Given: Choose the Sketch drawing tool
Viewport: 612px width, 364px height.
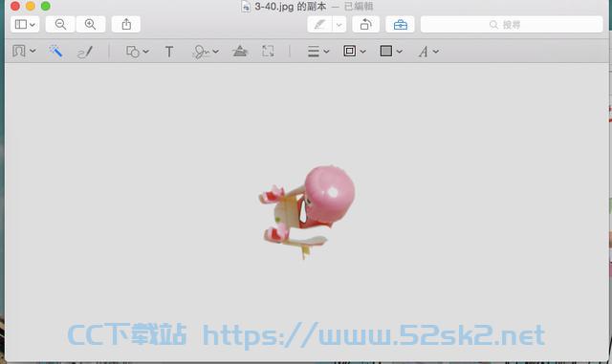Looking at the screenshot, I should pos(85,52).
